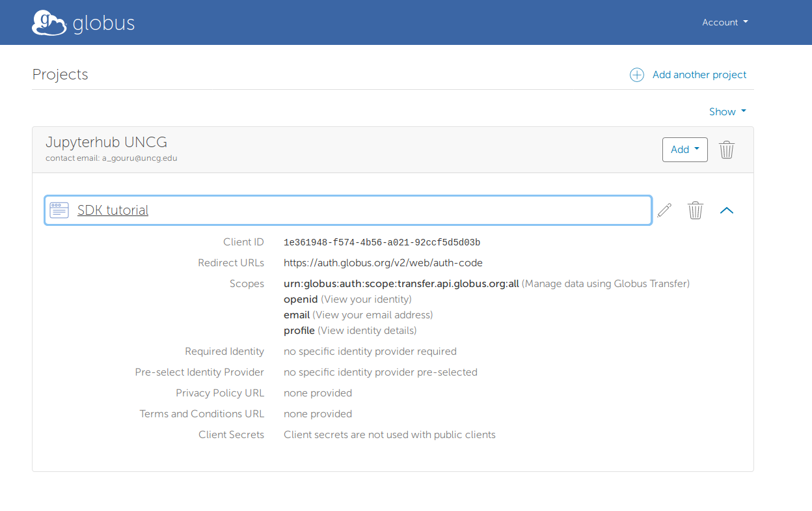
Task: Click the caret arrow on the Add button
Action: tap(696, 149)
